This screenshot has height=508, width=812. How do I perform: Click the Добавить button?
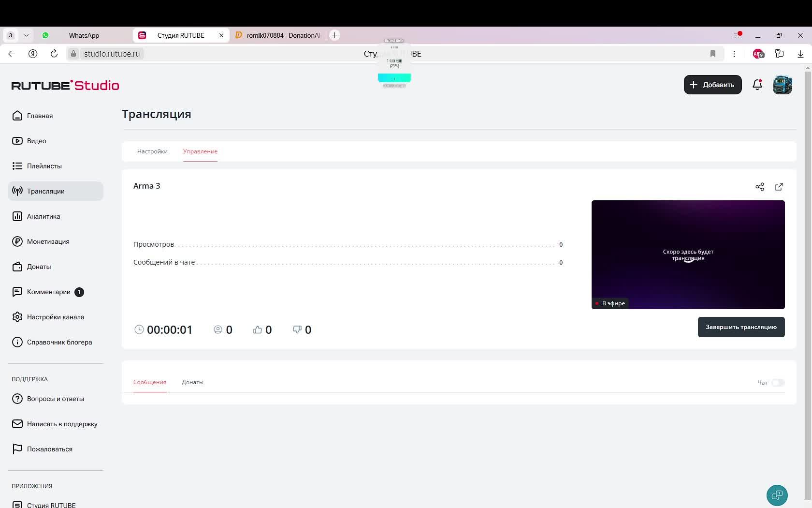[712, 85]
